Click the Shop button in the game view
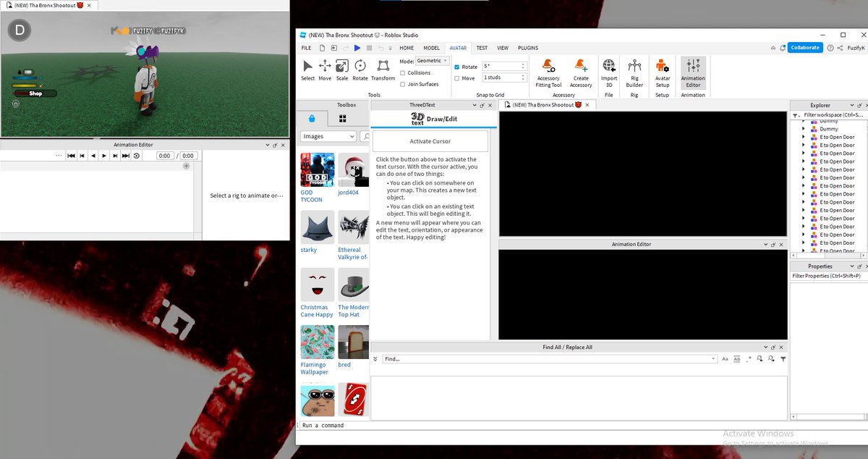 pyautogui.click(x=35, y=93)
